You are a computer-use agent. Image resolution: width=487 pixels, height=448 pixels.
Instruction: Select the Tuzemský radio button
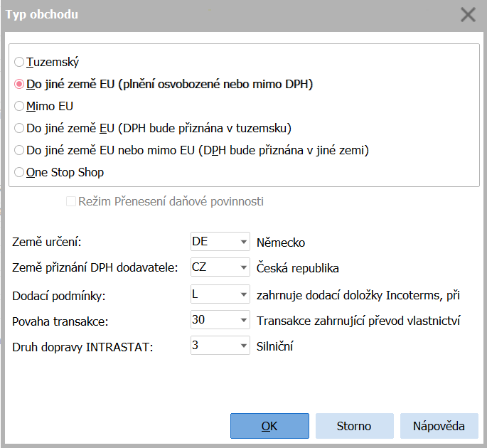coord(19,63)
